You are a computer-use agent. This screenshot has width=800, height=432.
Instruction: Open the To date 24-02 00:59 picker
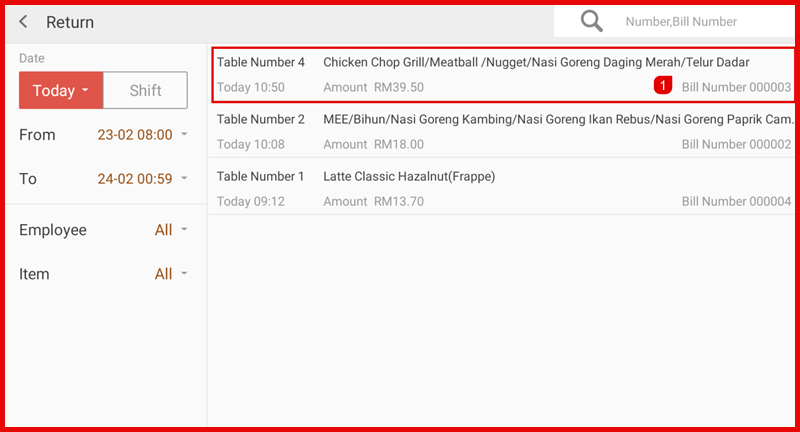click(141, 179)
